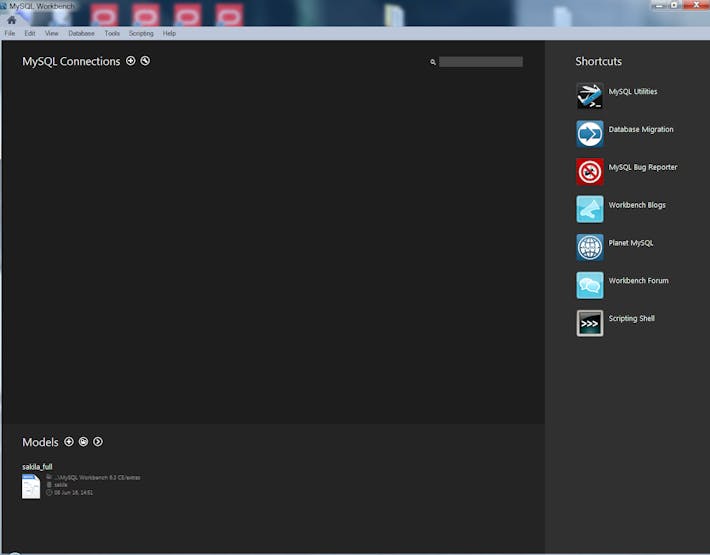Open the Tools menu
This screenshot has width=710, height=555.
tap(112, 33)
